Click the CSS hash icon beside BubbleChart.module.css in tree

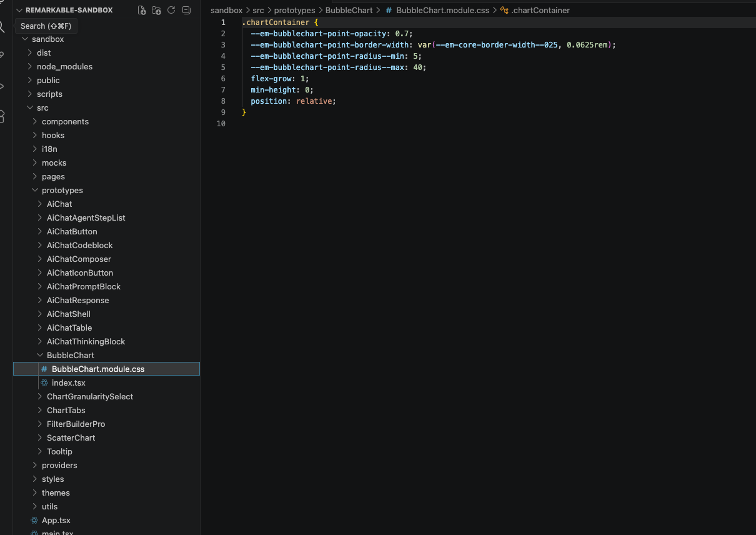point(44,369)
